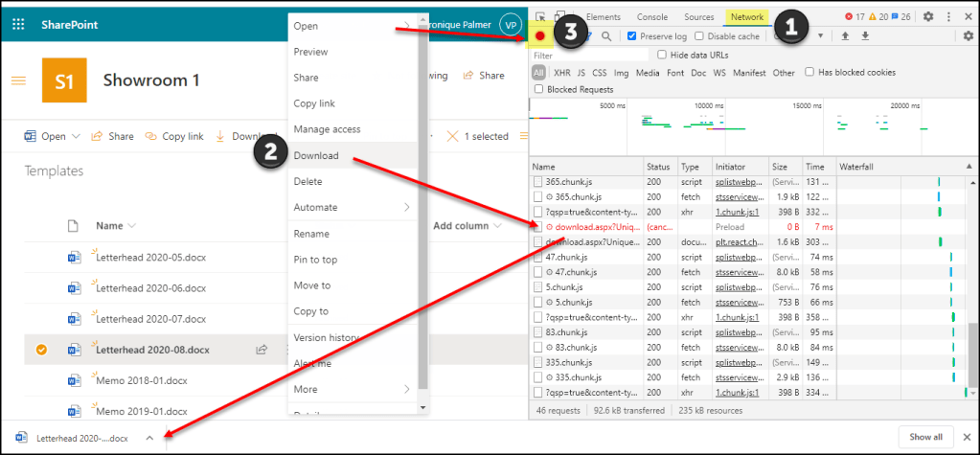Check the Blocked Requests checkbox
The height and width of the screenshot is (455, 980).
pyautogui.click(x=539, y=89)
